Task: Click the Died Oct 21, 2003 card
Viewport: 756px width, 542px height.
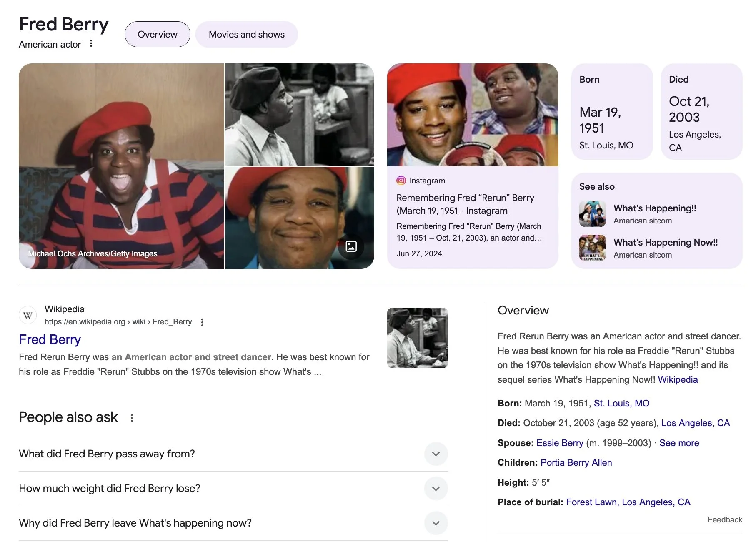Action: [x=702, y=111]
